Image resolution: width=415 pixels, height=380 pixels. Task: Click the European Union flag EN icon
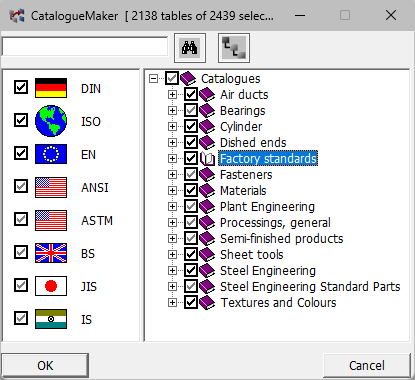51,154
